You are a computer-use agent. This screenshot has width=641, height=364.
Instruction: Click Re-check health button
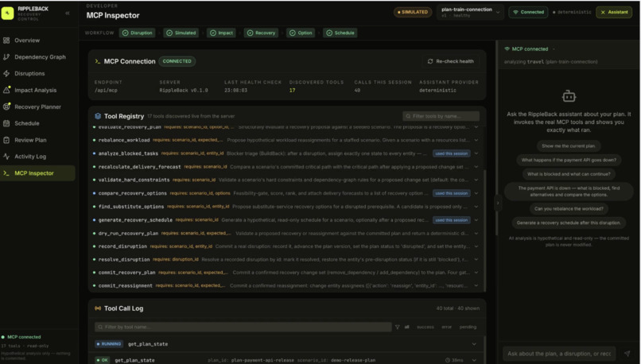(450, 61)
